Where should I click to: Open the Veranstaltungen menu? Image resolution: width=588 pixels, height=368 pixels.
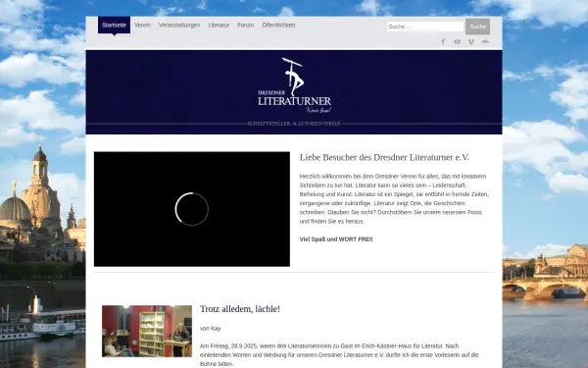[x=179, y=26]
